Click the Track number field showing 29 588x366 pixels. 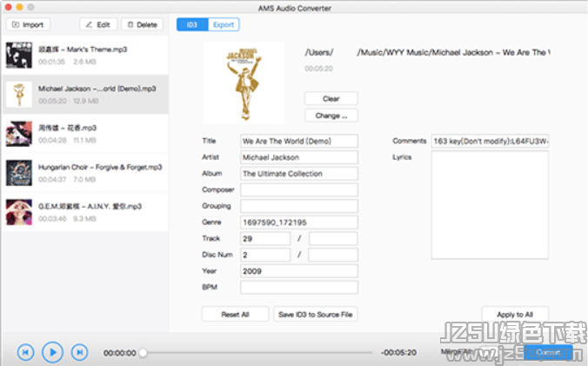tap(265, 238)
